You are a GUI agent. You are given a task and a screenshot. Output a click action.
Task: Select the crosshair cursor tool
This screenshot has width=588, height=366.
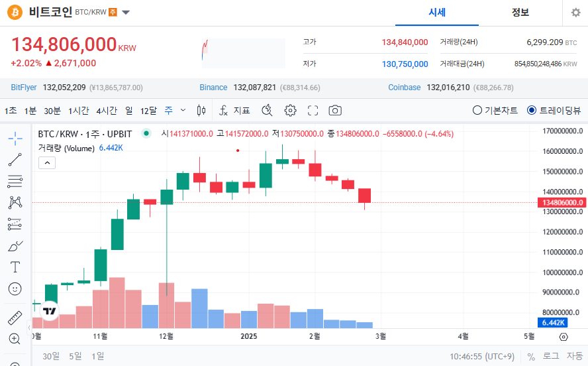coord(15,139)
